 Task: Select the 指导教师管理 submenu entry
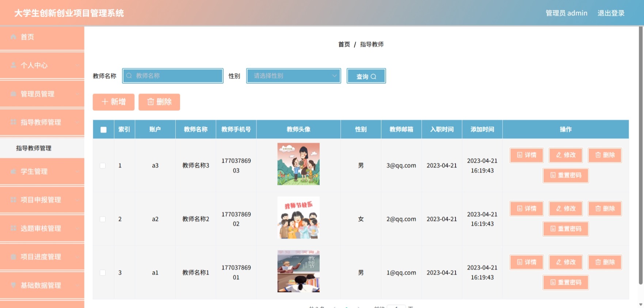pyautogui.click(x=42, y=148)
